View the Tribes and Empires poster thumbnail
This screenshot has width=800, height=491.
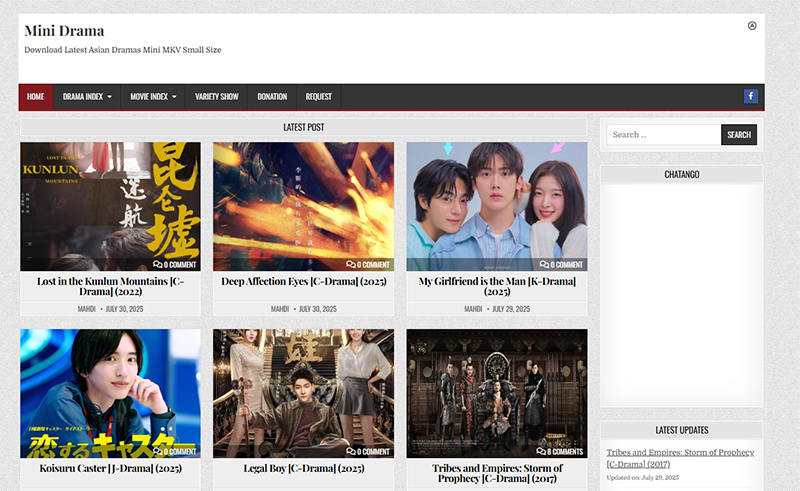[x=497, y=393]
